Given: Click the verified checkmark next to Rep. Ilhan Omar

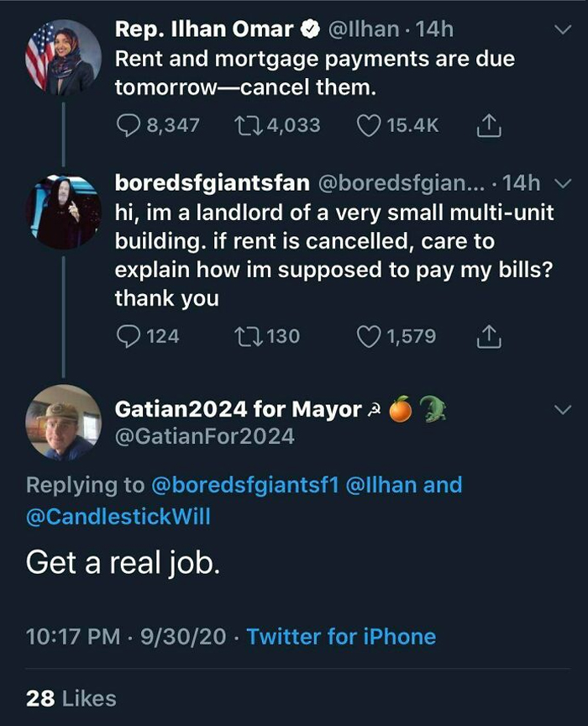Looking at the screenshot, I should (308, 28).
